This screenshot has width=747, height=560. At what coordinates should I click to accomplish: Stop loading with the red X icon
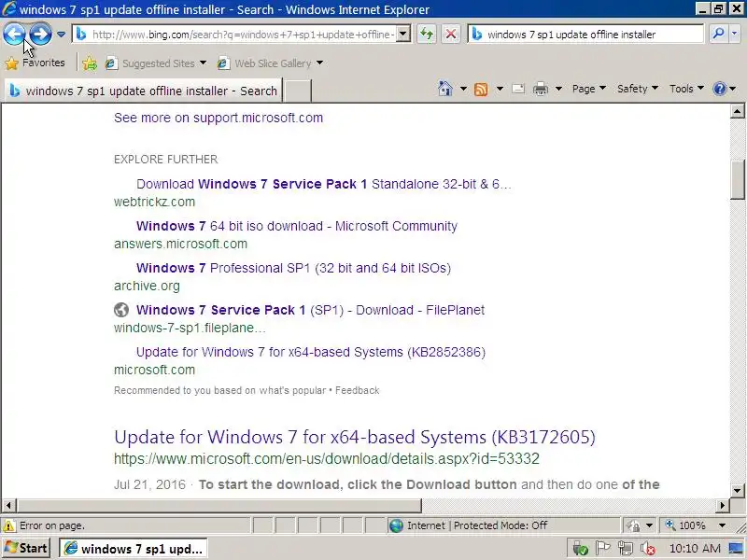[451, 35]
